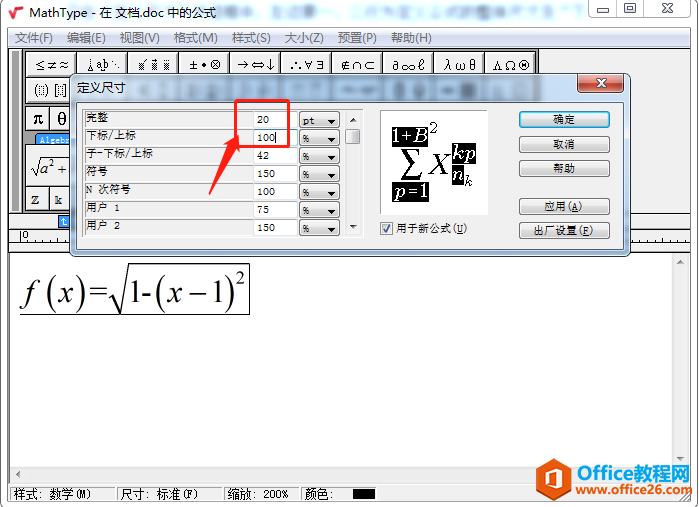This screenshot has height=507, width=699.
Task: Insert the double-struck Z symbol
Action: [36, 200]
